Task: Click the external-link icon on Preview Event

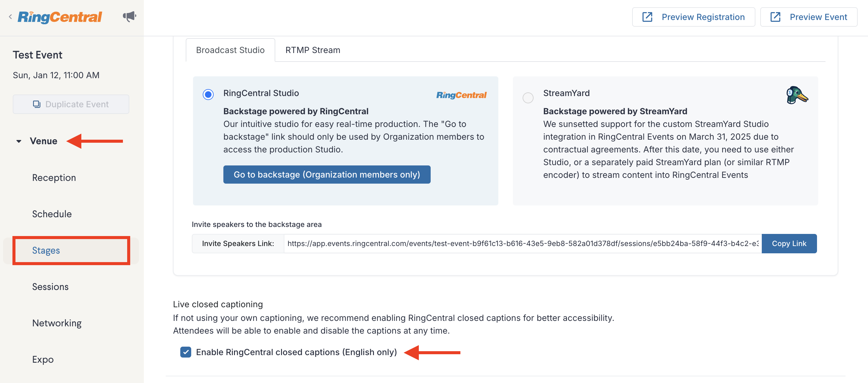Action: (x=775, y=17)
